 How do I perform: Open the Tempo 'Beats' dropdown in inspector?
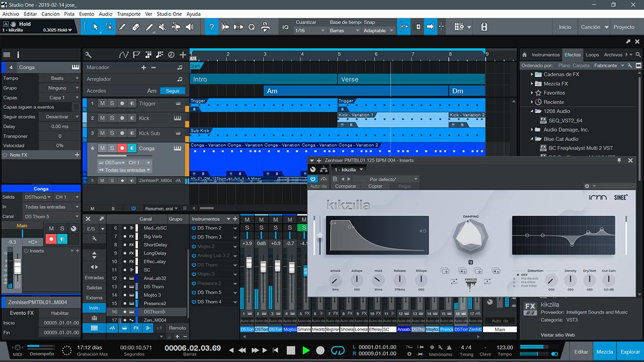click(x=59, y=78)
